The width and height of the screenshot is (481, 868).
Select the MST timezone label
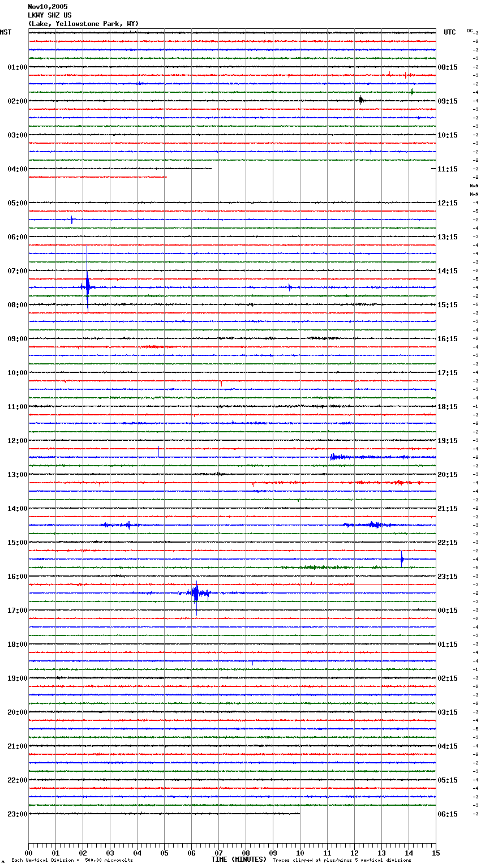point(6,32)
